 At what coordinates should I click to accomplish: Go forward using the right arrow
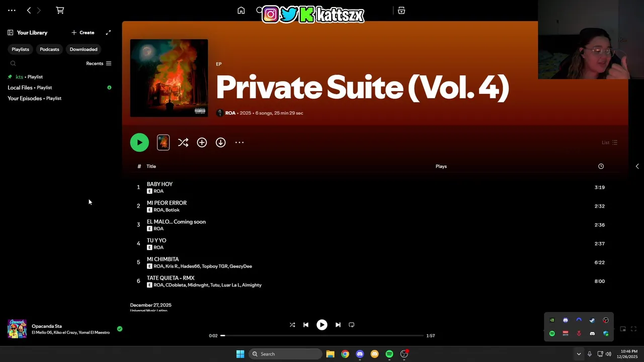coord(39,10)
